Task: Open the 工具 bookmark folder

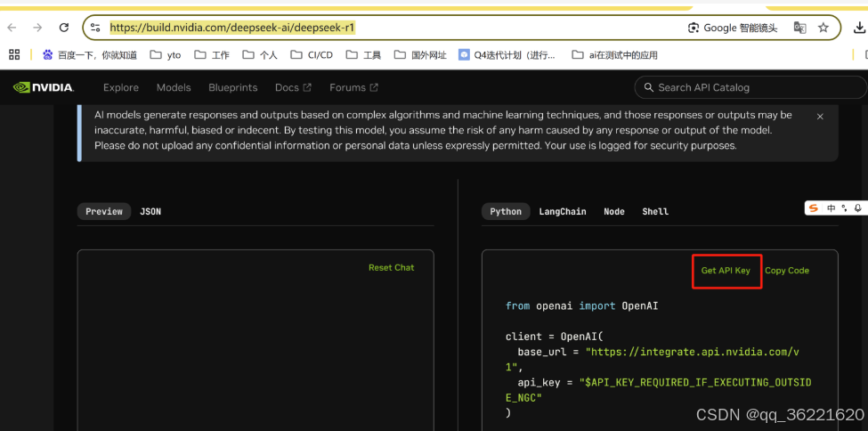Action: coord(363,55)
